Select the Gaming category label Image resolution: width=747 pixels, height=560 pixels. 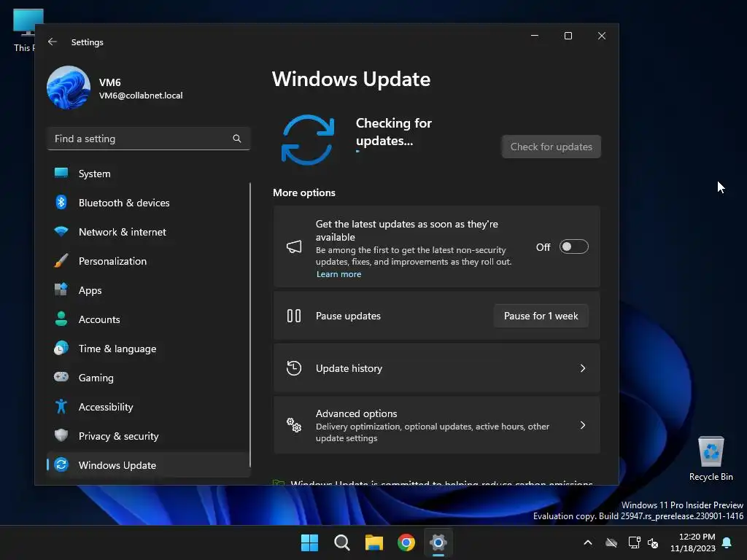click(x=96, y=378)
